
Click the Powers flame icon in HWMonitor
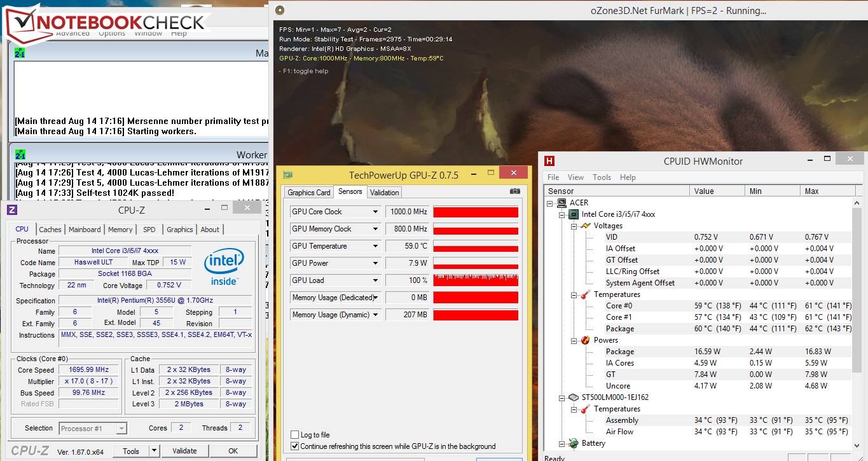[x=585, y=340]
